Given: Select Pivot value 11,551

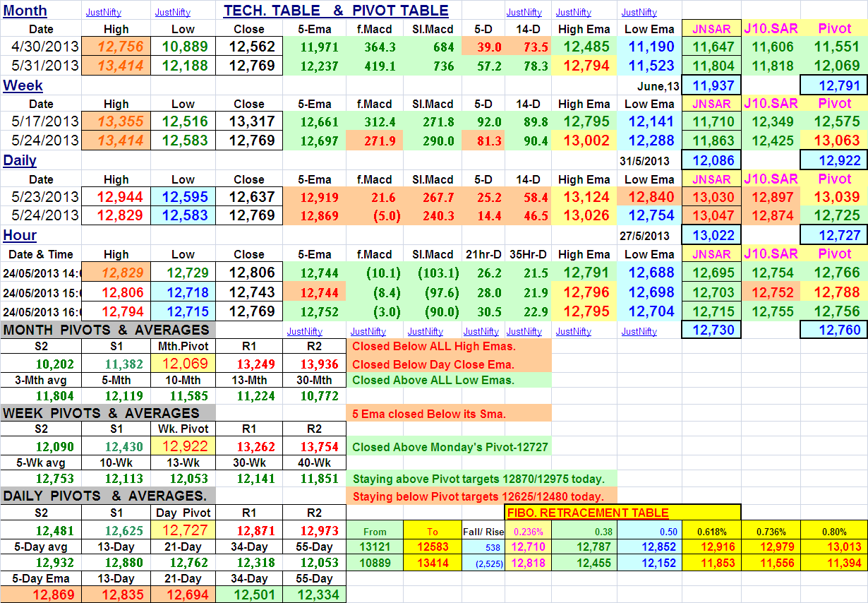Looking at the screenshot, I should pos(834,47).
